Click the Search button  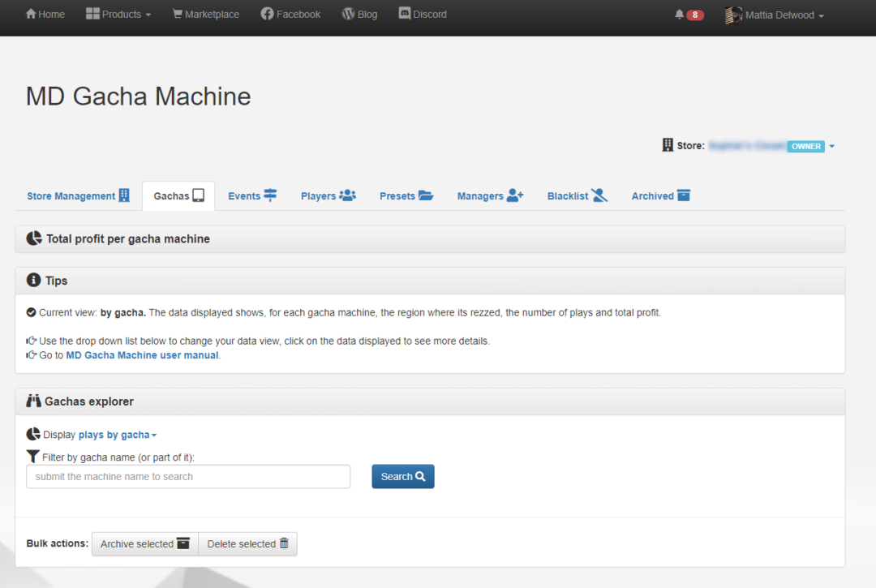tap(402, 476)
